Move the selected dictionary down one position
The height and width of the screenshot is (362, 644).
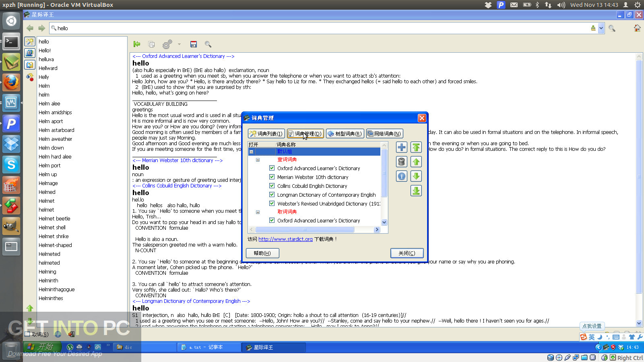pyautogui.click(x=416, y=176)
